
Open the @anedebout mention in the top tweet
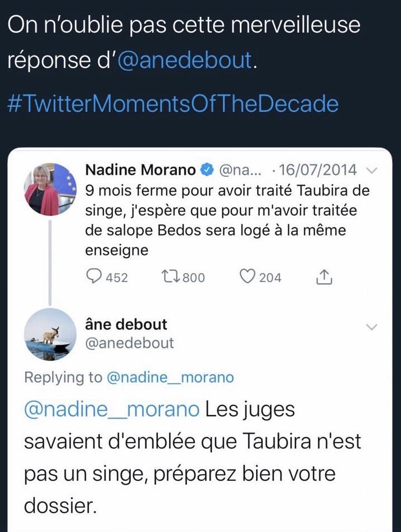185,60
